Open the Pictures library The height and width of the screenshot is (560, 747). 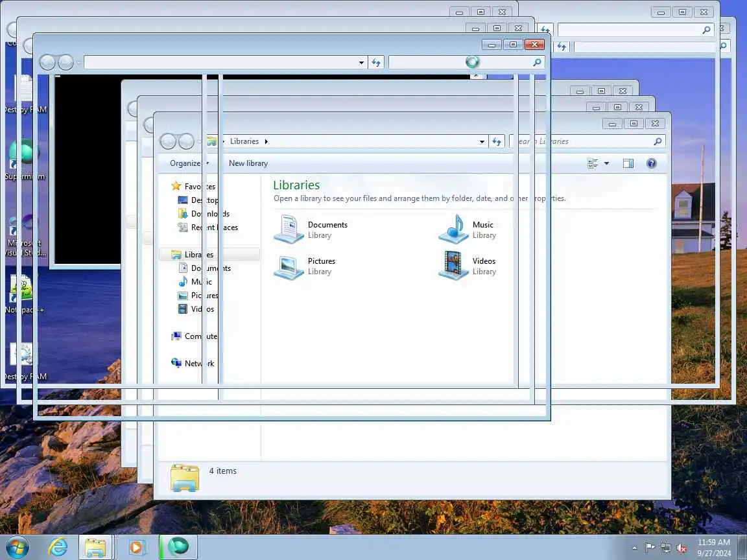(x=305, y=266)
